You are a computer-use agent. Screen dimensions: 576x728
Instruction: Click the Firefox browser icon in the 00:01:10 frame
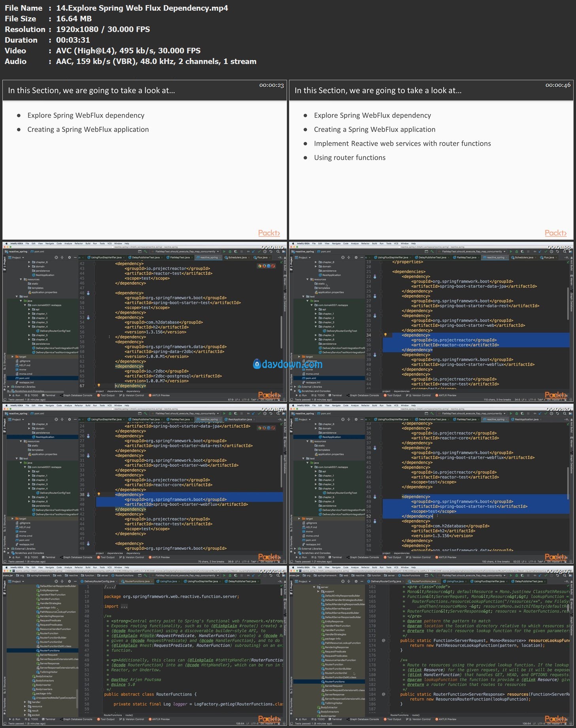click(264, 266)
